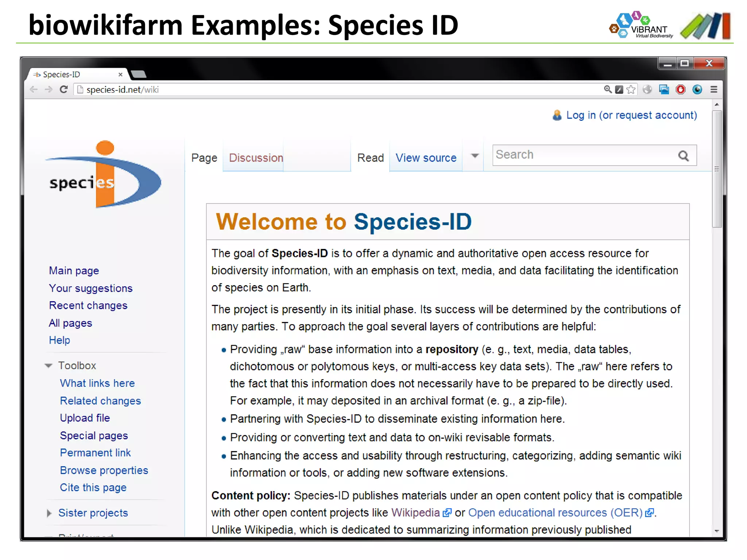Select the View source tab
Image resolution: width=747 pixels, height=560 pixels.
(426, 157)
